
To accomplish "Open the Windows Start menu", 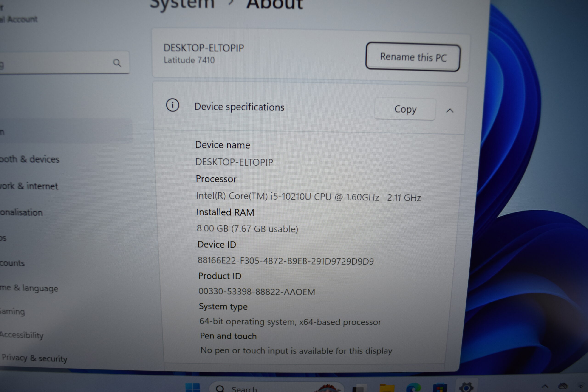I will pyautogui.click(x=192, y=387).
